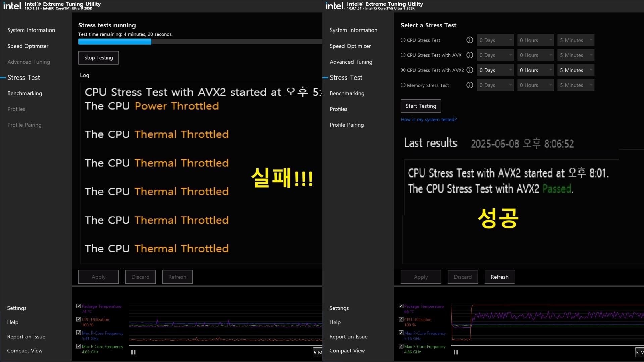Screen dimensions: 644x362
Task: Pause the monitoring graph in right window
Action: coord(455,352)
